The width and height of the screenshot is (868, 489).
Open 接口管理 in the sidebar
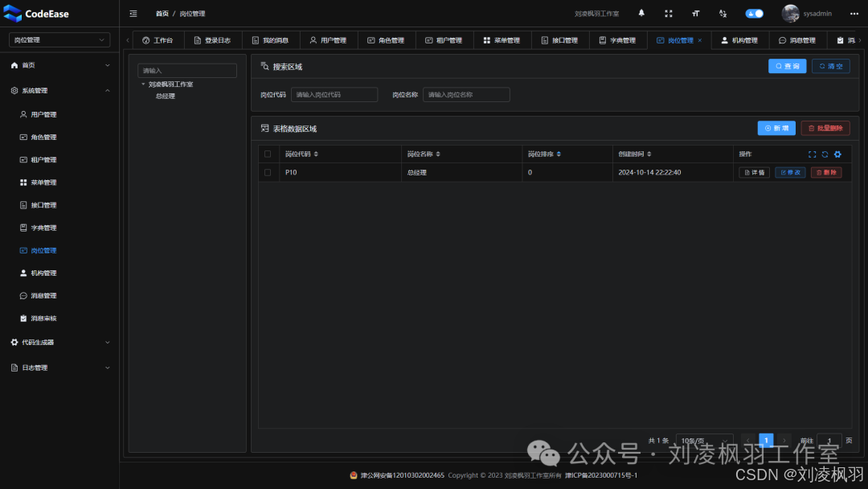click(59, 205)
